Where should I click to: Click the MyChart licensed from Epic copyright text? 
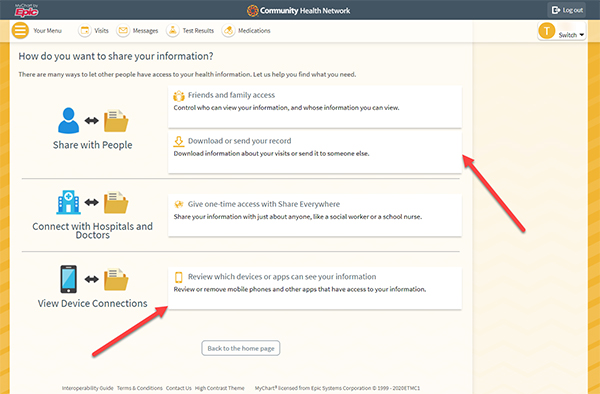click(x=337, y=388)
